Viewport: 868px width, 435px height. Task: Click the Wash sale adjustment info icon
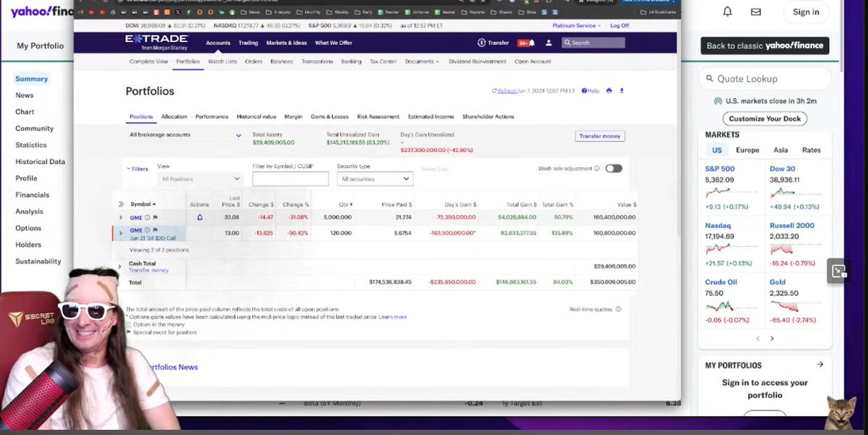pyautogui.click(x=597, y=169)
